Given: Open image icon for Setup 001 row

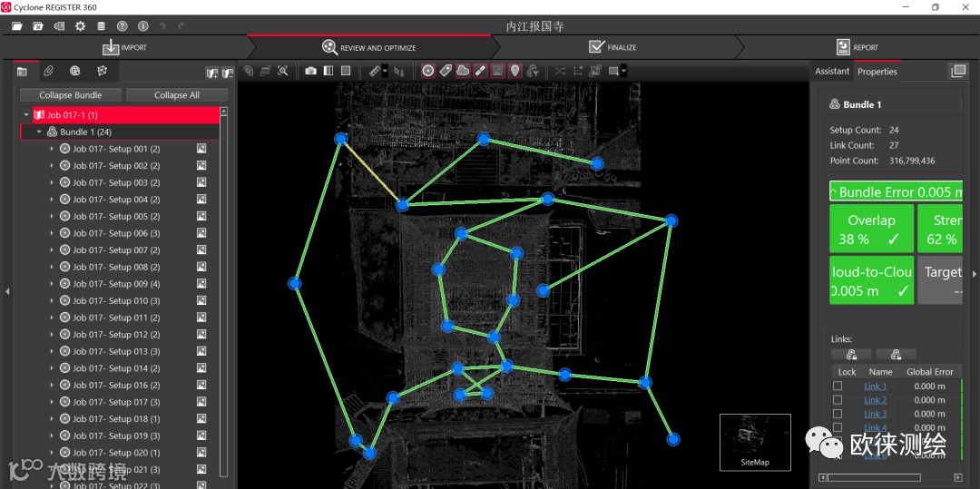Looking at the screenshot, I should (x=201, y=149).
